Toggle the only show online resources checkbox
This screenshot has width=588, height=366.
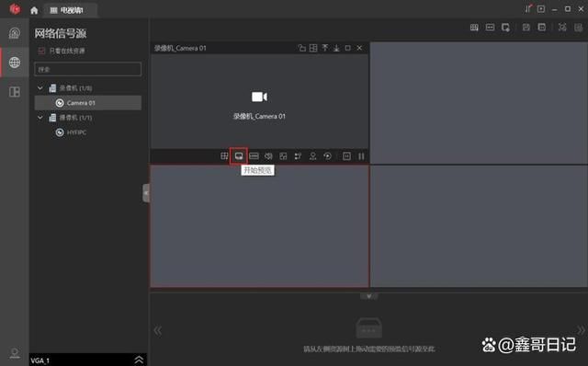coord(41,51)
